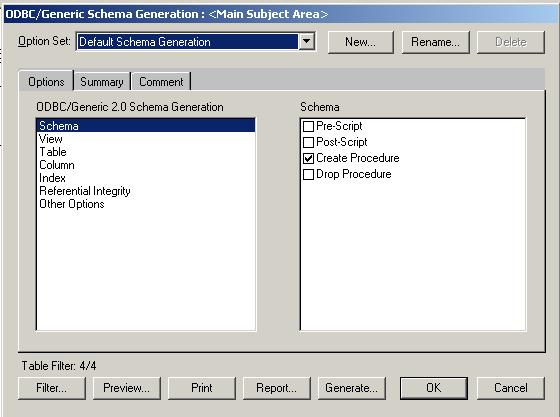Enable the Pre-Script checkbox
560x417 pixels.
(x=308, y=126)
